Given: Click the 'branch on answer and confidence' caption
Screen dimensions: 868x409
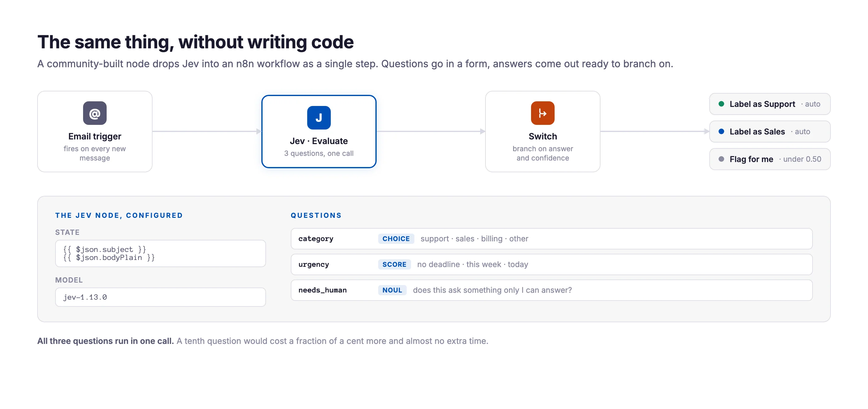Looking at the screenshot, I should pos(542,153).
